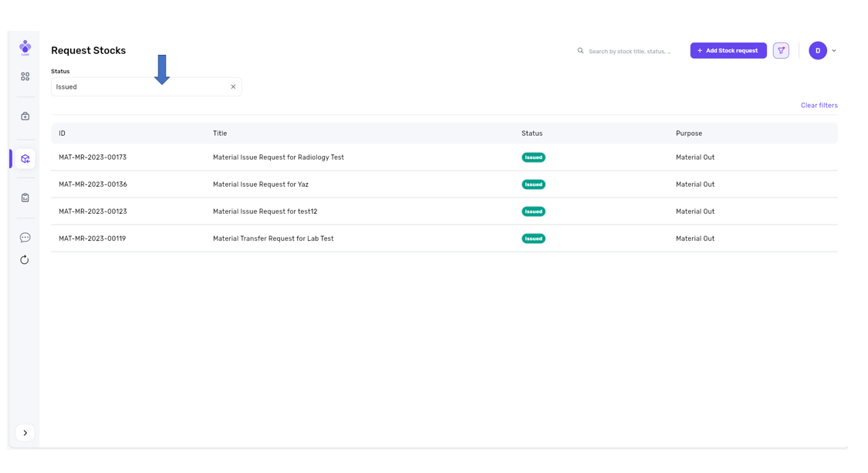Click the medical kit icon in sidebar

[x=25, y=117]
